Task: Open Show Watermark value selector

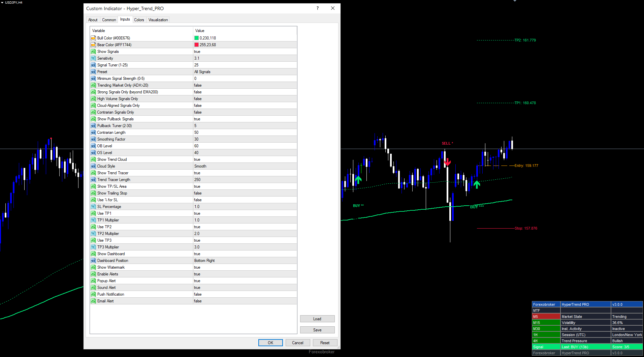Action: 245,267
